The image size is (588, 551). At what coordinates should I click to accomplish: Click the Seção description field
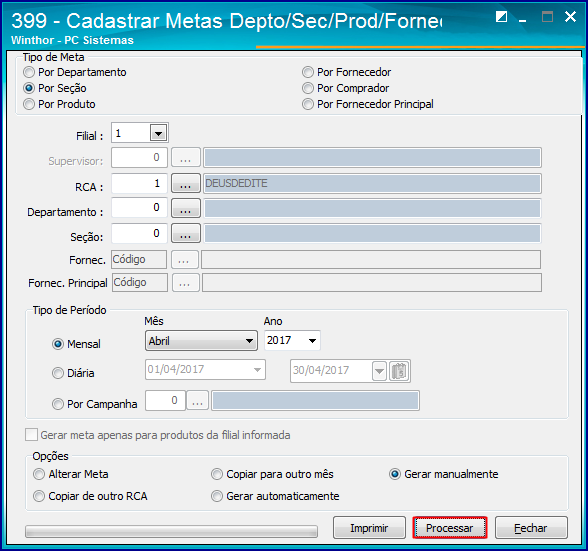(372, 234)
